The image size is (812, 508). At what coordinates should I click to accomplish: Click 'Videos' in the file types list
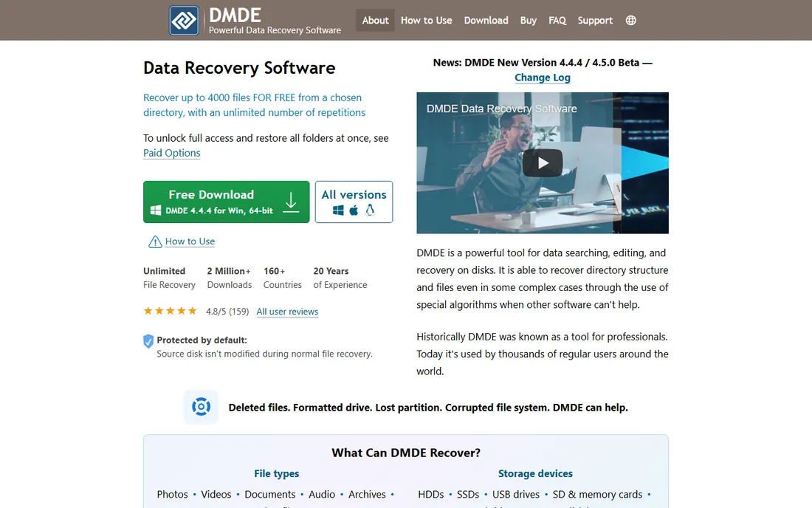pyautogui.click(x=216, y=495)
